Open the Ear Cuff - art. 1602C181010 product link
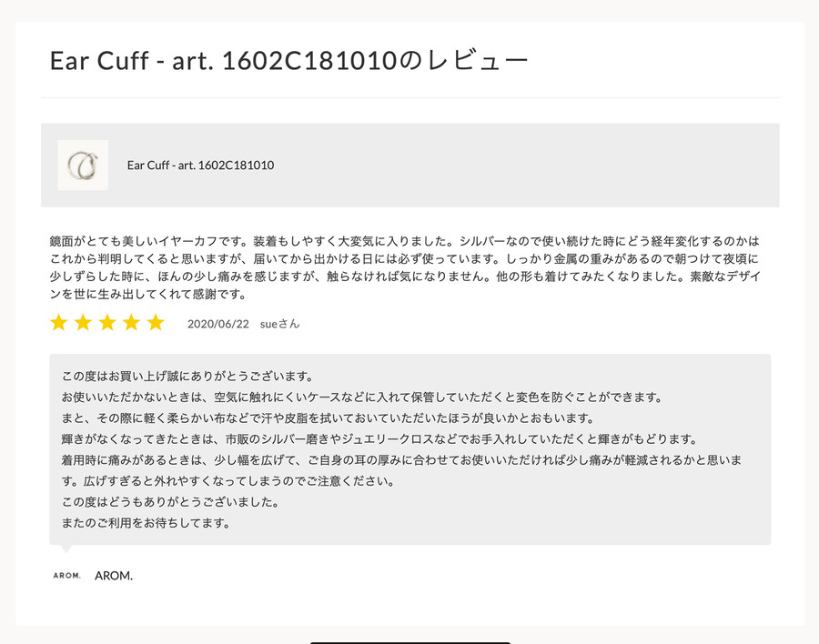 (200, 165)
